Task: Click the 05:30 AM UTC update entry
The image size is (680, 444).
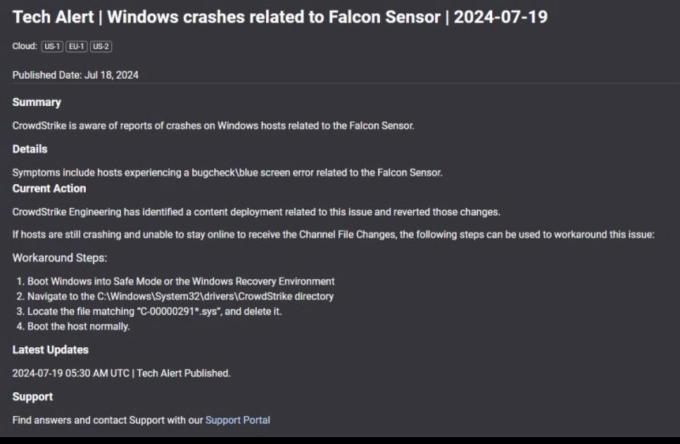Action: coord(121,373)
